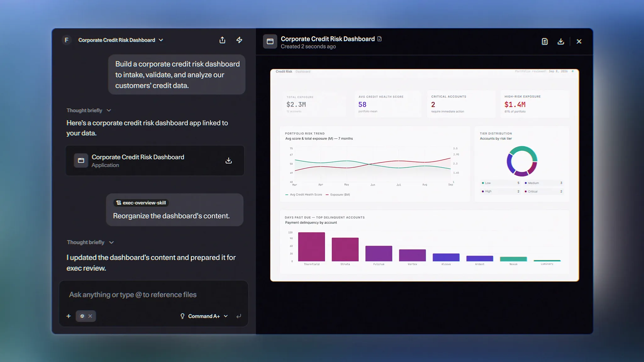Viewport: 644px width, 362px height.
Task: Click the Medium tier legend entry
Action: (543, 183)
